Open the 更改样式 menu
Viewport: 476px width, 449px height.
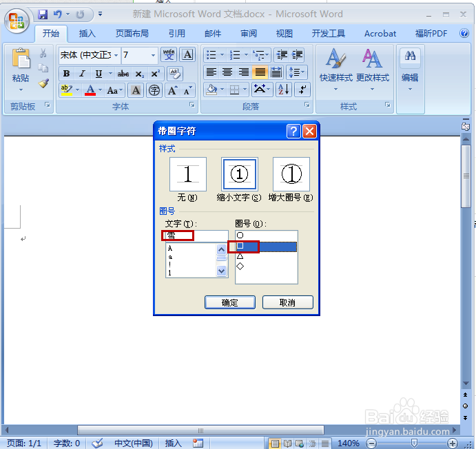tap(373, 69)
